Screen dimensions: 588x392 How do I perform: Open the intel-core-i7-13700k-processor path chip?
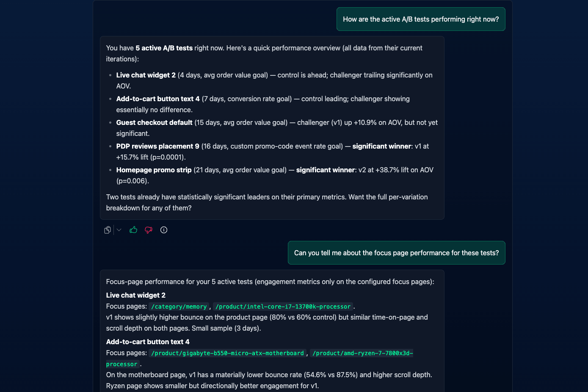click(283, 306)
